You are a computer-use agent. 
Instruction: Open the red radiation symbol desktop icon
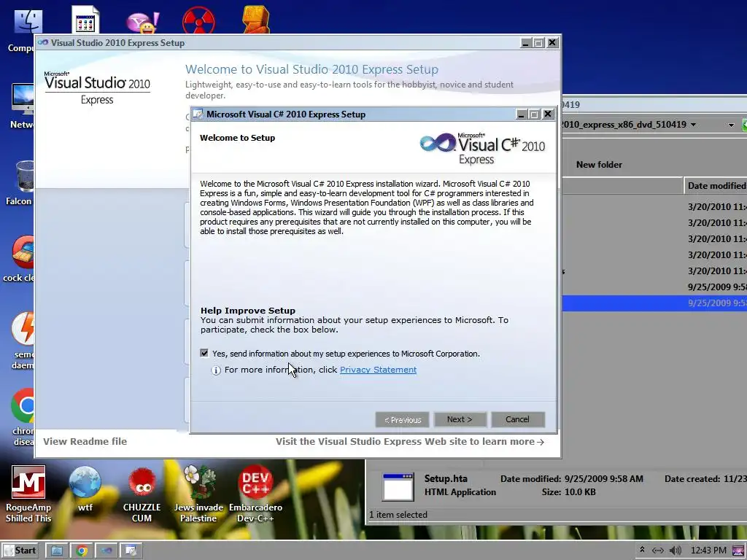(x=198, y=20)
